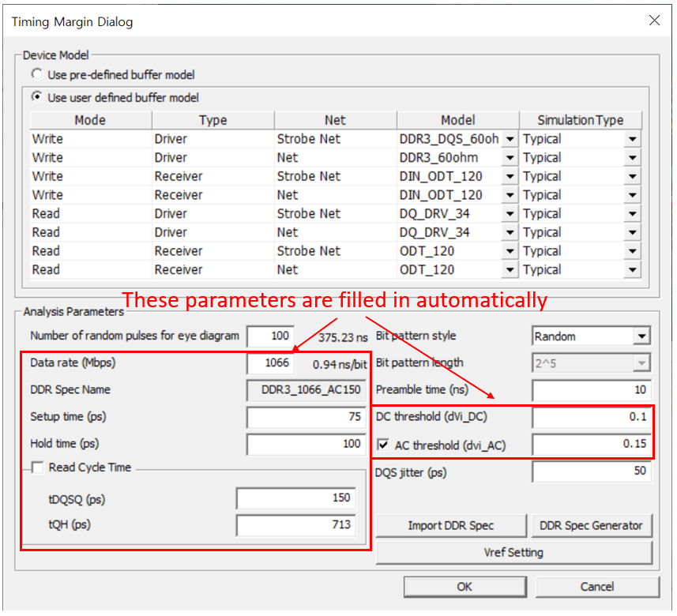
Task: Confirm the dialog with OK
Action: (464, 586)
